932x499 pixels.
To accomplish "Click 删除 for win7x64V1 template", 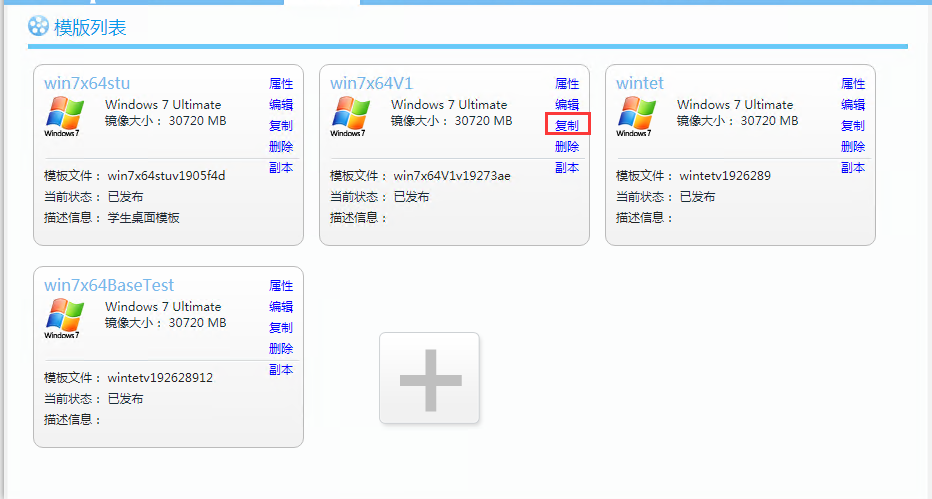I will coord(567,146).
